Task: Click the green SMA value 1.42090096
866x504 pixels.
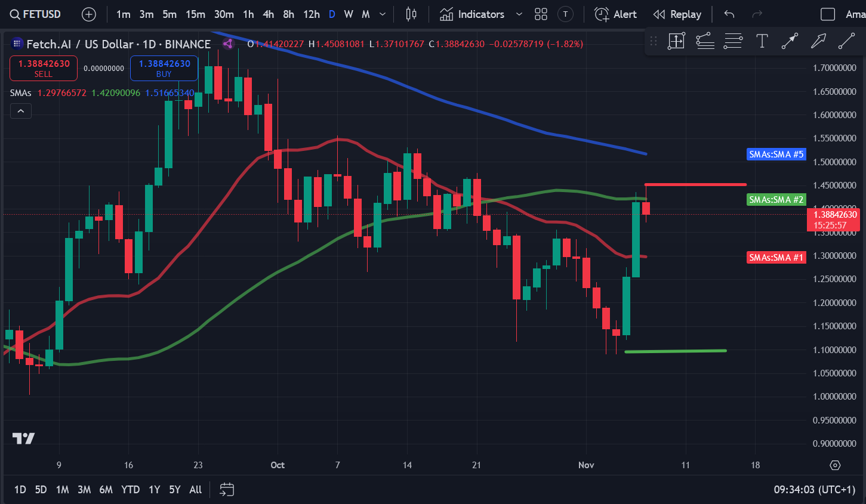Action: tap(116, 93)
